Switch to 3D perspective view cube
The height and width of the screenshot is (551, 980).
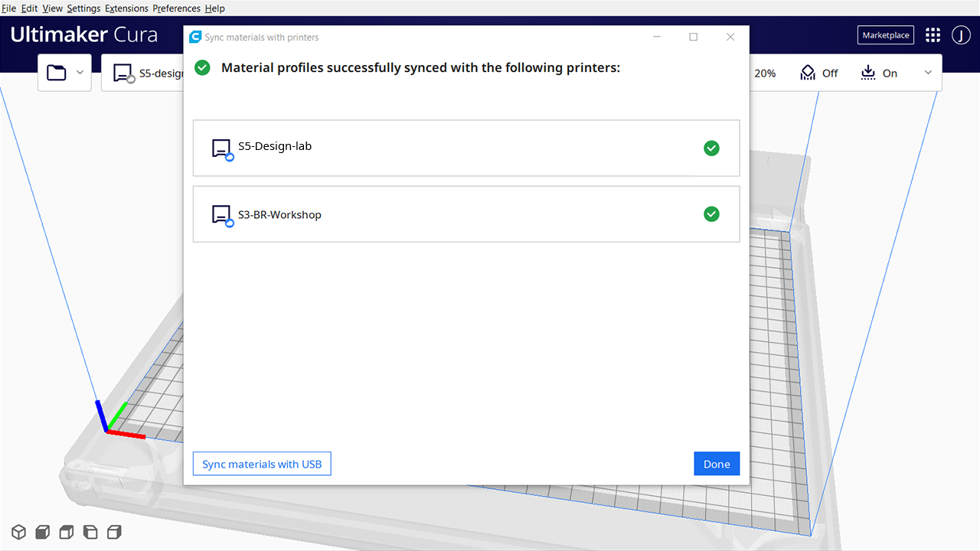point(19,532)
